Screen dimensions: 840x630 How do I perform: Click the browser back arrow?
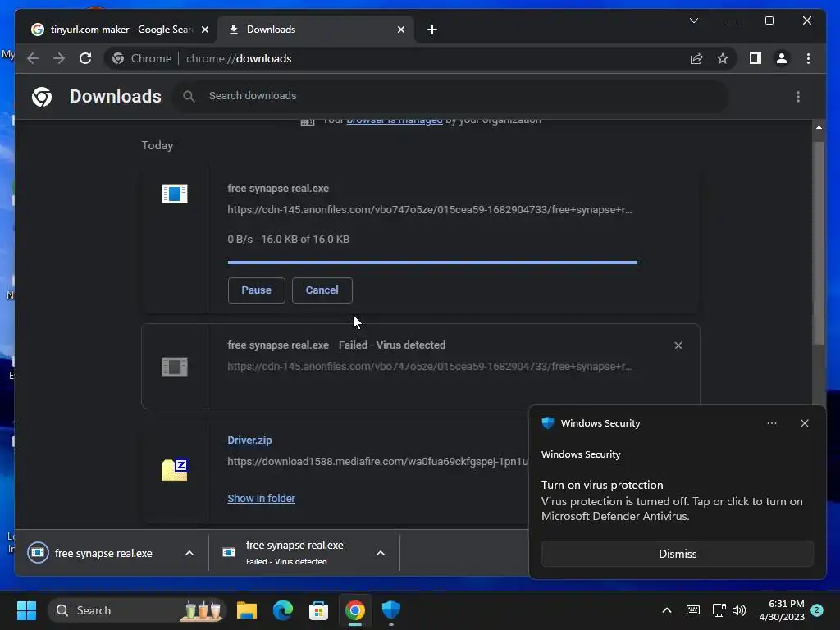coord(33,58)
